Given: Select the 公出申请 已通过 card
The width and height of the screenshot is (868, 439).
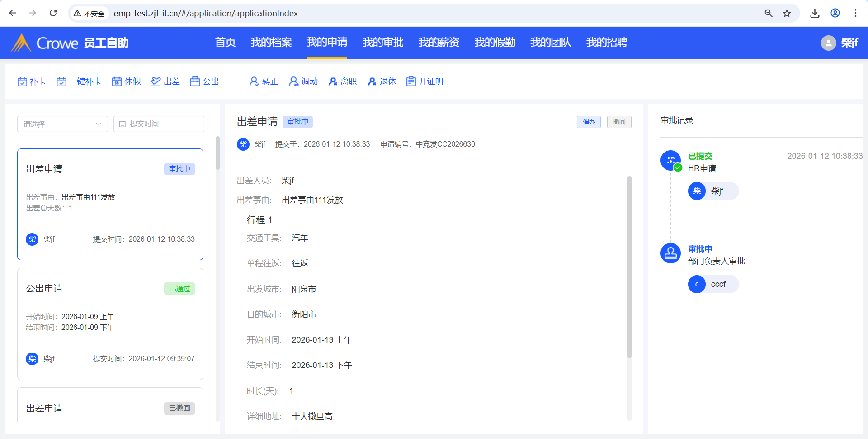Looking at the screenshot, I should 110,324.
